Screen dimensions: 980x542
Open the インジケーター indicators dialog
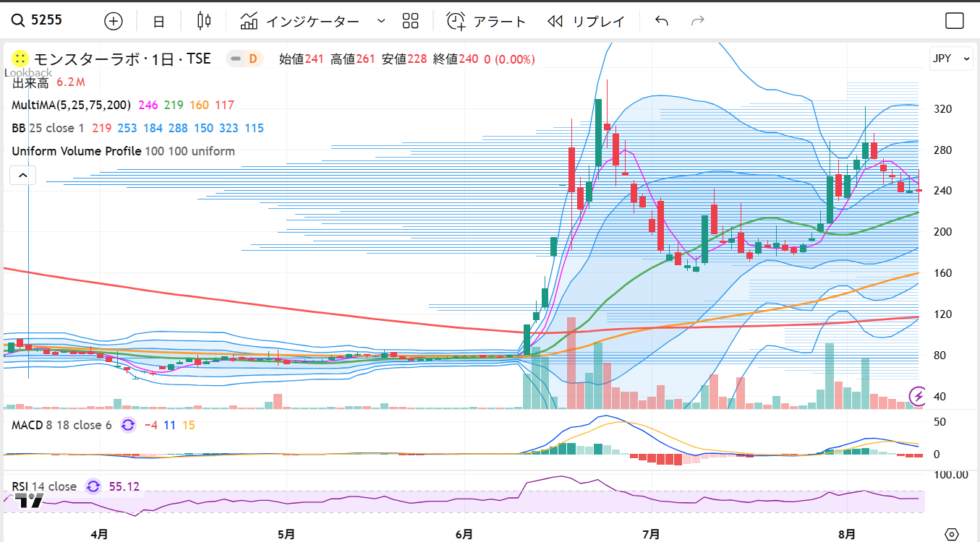click(x=300, y=21)
